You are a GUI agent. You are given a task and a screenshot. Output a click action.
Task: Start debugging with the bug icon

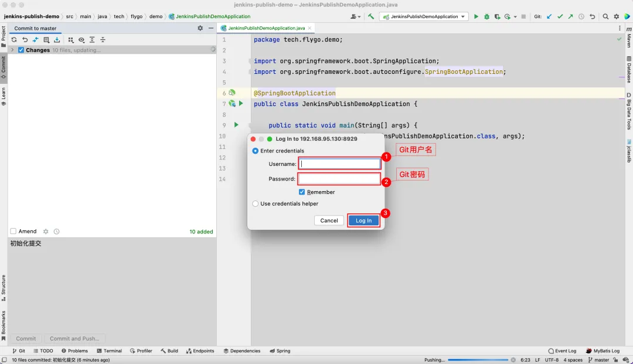(x=486, y=16)
